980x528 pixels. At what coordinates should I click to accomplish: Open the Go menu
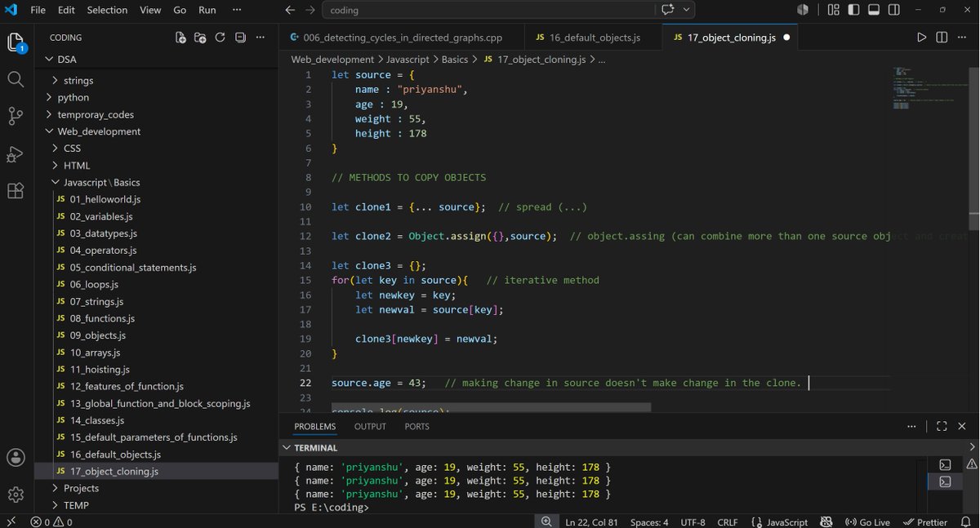tap(179, 10)
